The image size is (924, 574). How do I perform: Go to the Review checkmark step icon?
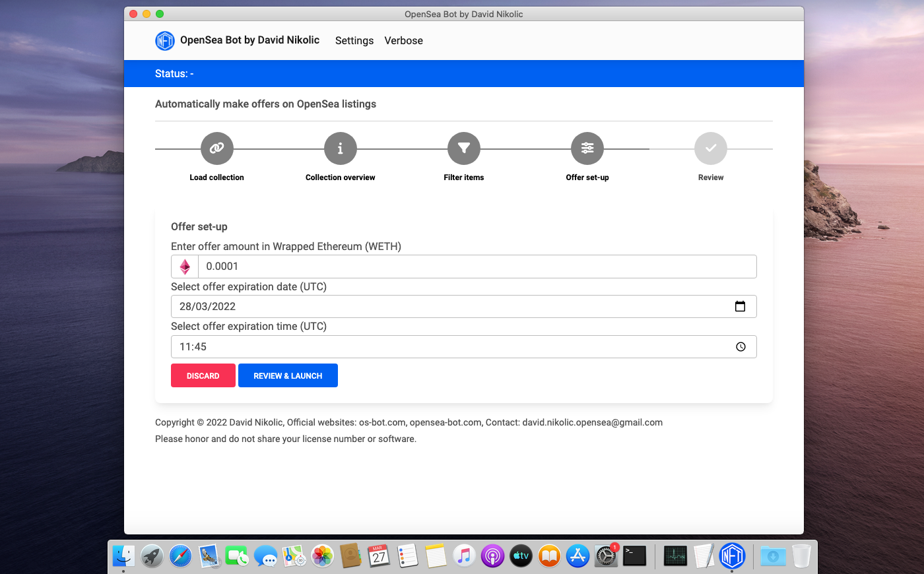[711, 148]
